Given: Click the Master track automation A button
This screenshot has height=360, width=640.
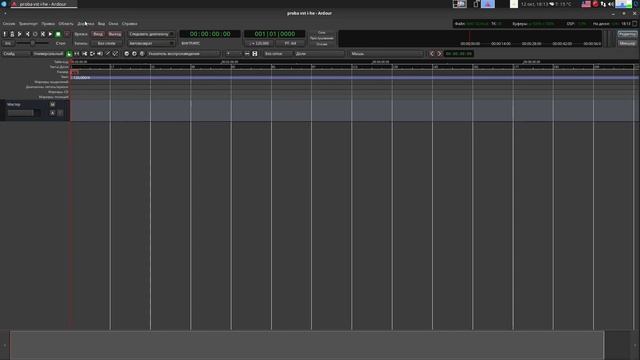Looking at the screenshot, I should click(x=52, y=113).
